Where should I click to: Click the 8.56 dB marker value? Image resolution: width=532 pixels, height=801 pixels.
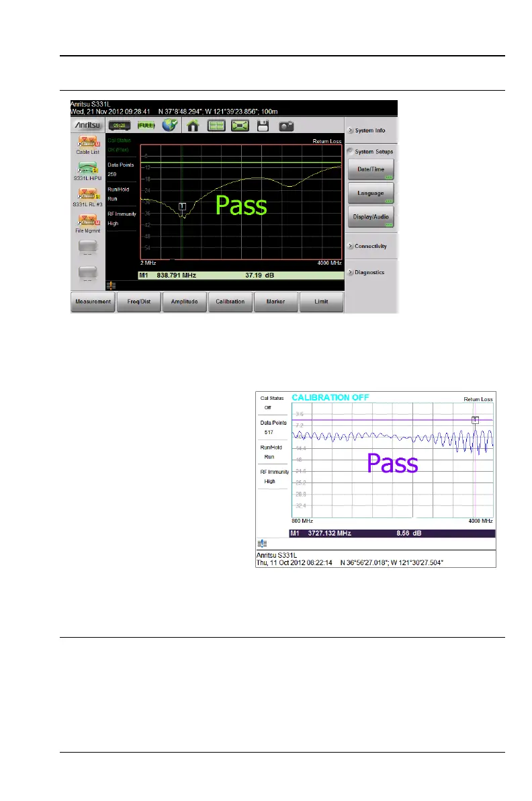point(409,534)
